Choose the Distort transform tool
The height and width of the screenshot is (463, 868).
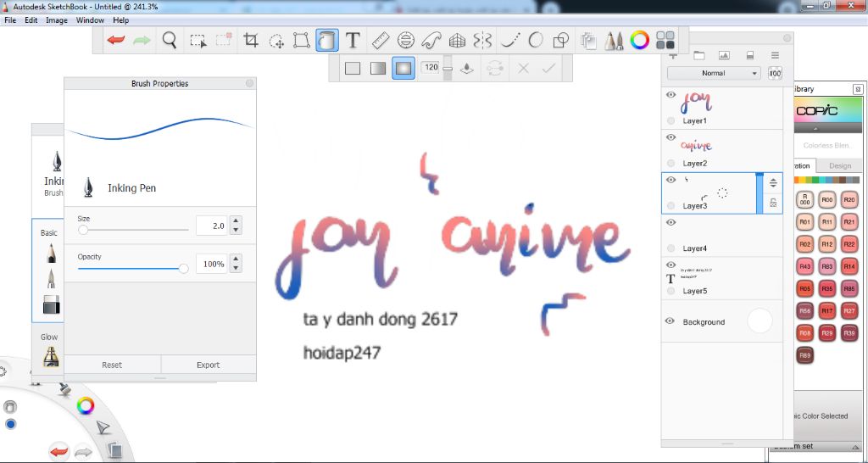point(301,41)
